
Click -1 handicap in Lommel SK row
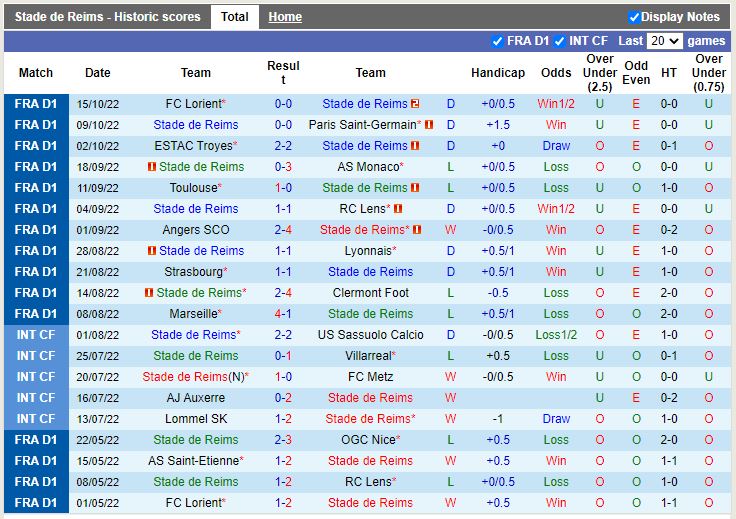pyautogui.click(x=498, y=419)
